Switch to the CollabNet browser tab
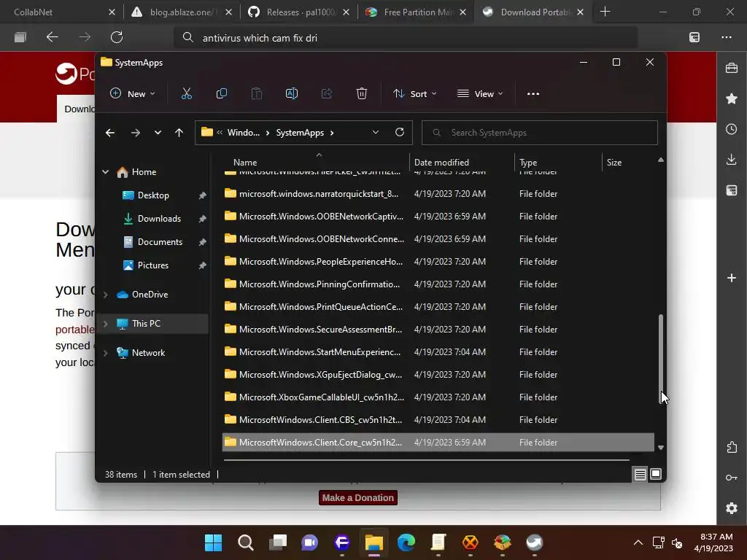This screenshot has height=560, width=747. pos(57,12)
